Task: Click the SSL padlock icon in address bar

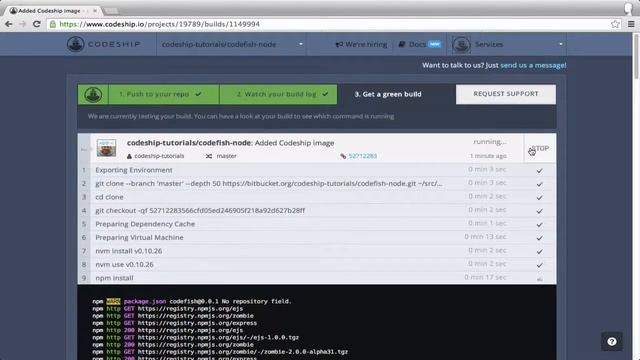Action: click(53, 24)
